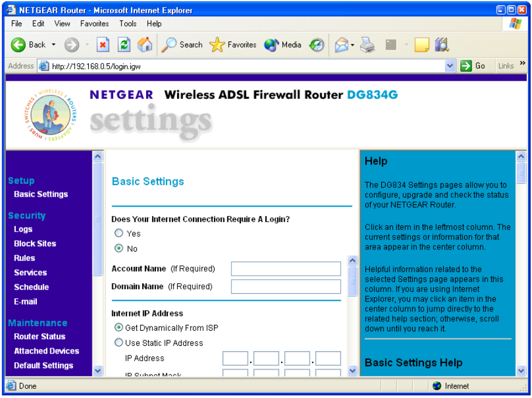This screenshot has height=398, width=532.
Task: Expand the Links toolbar chevron
Action: click(523, 63)
